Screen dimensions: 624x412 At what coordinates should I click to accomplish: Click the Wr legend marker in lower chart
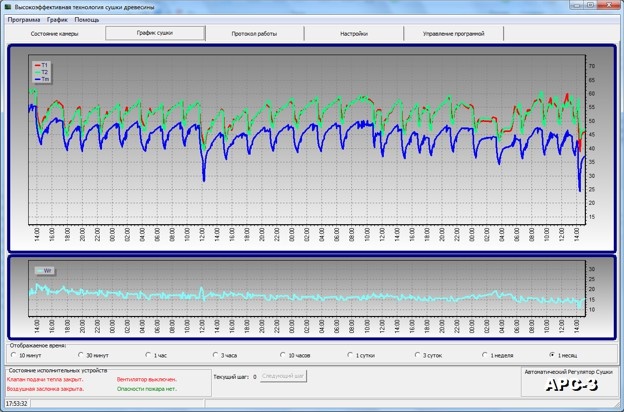coord(41,270)
